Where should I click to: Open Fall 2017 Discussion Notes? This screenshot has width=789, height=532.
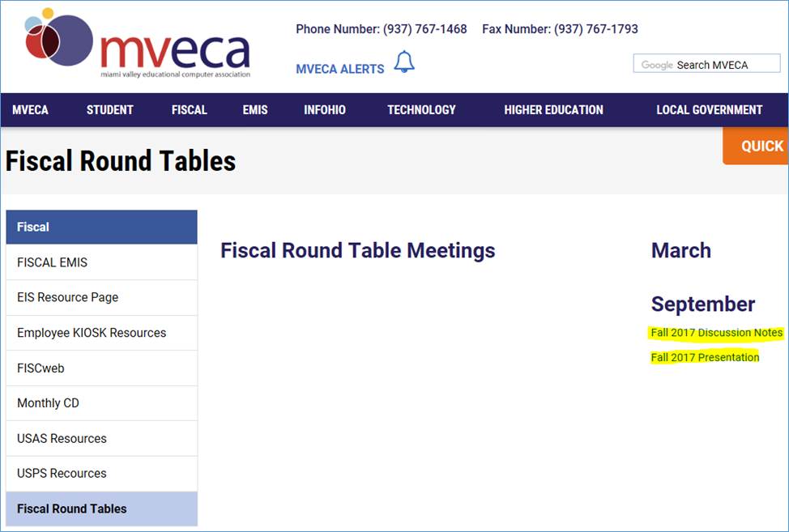click(x=716, y=333)
